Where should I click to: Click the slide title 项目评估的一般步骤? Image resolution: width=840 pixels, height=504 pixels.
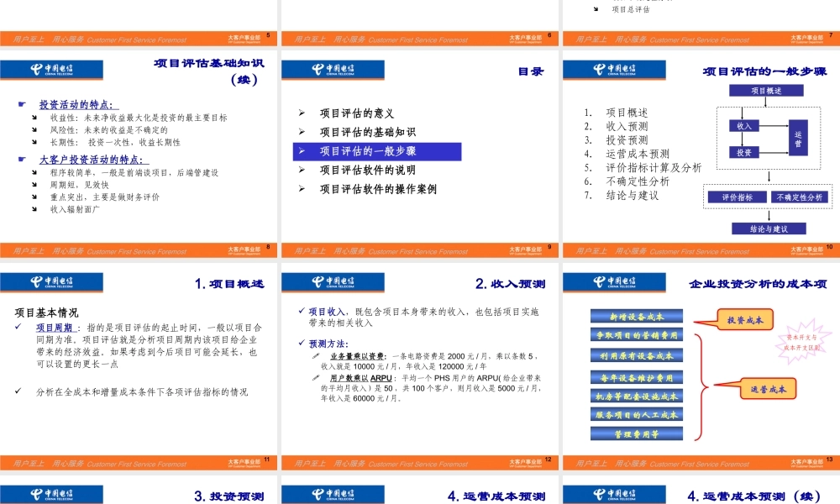pyautogui.click(x=764, y=71)
